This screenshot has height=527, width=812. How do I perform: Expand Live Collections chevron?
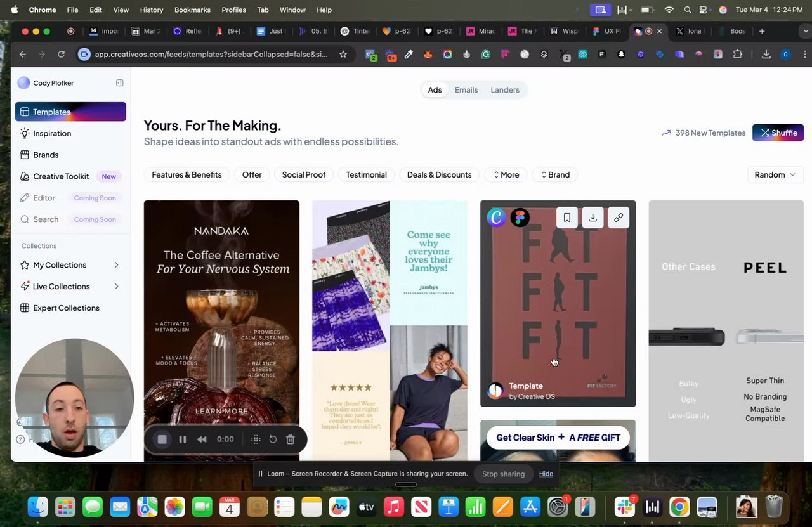click(116, 287)
